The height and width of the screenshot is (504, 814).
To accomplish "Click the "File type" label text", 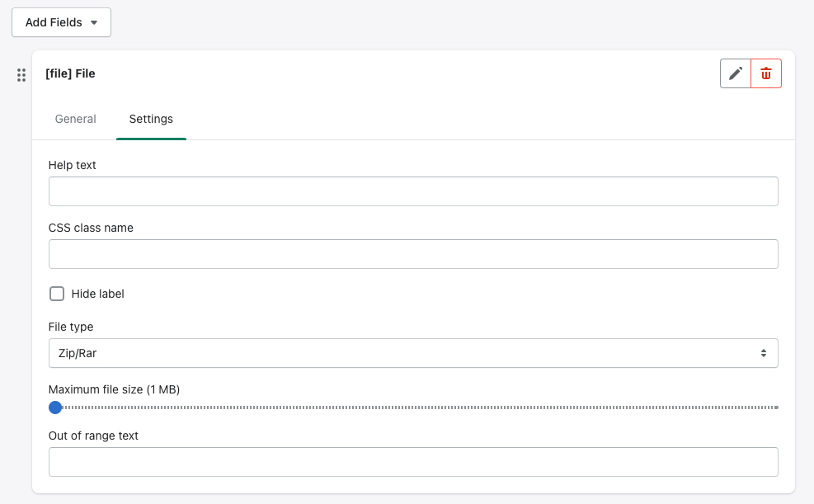I will (71, 327).
